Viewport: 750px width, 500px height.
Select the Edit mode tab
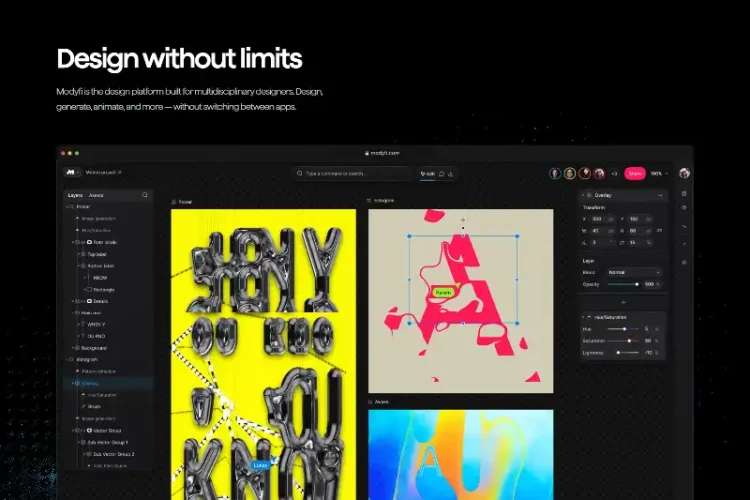(428, 174)
